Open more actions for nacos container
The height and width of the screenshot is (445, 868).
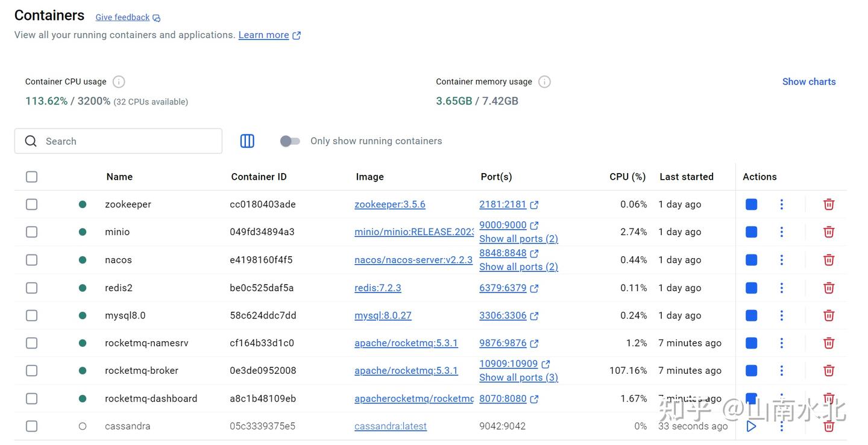(x=781, y=260)
